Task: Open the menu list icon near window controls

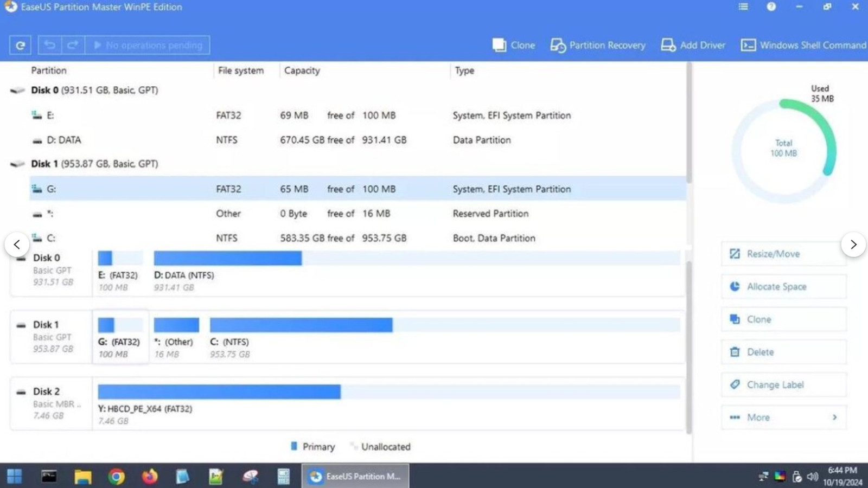Action: 743,7
